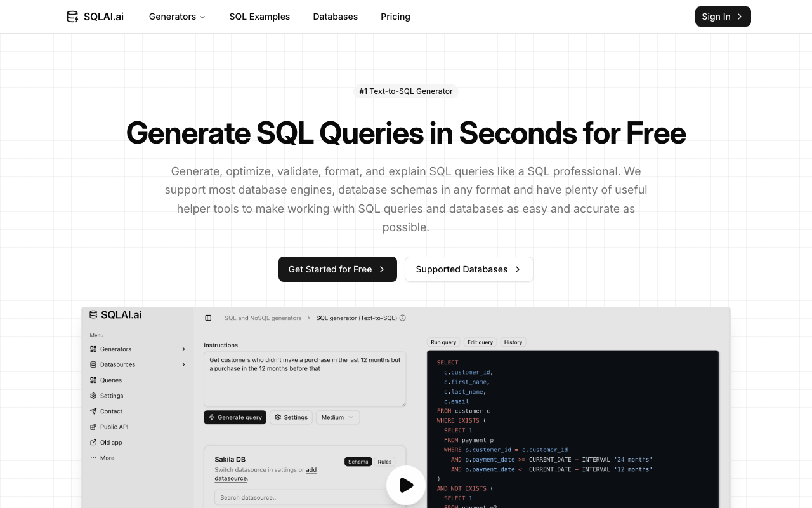
Task: Click Get Started for Free
Action: [337, 269]
